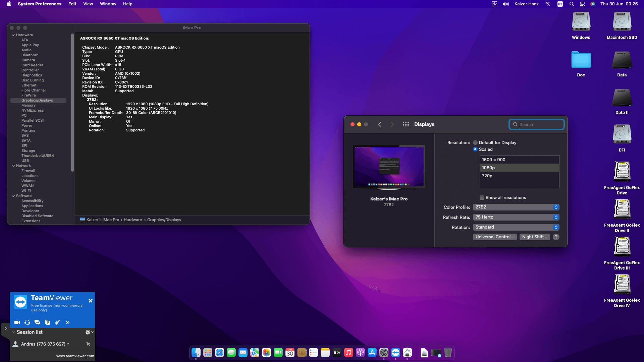Open the Mail app in the Dock
The image size is (644, 362).
tap(243, 353)
